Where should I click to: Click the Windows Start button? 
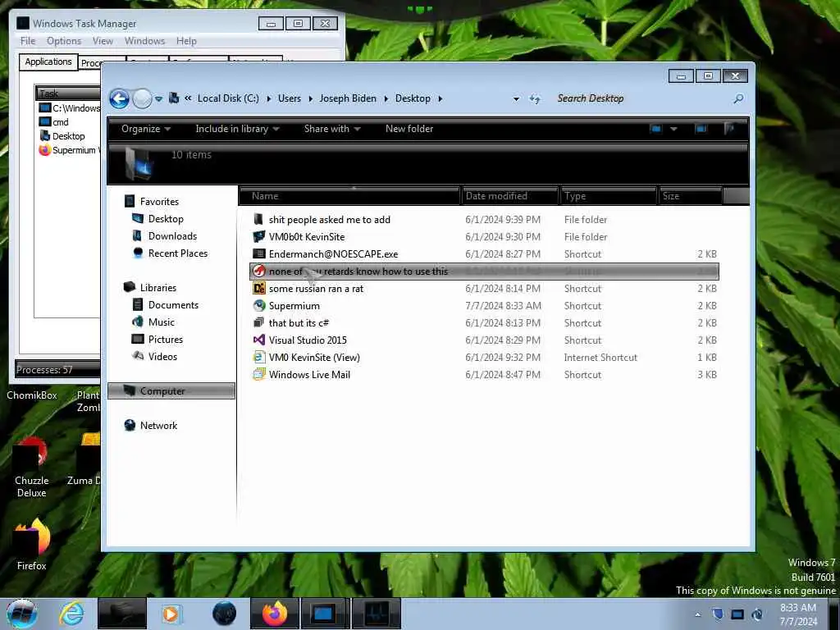click(x=22, y=614)
